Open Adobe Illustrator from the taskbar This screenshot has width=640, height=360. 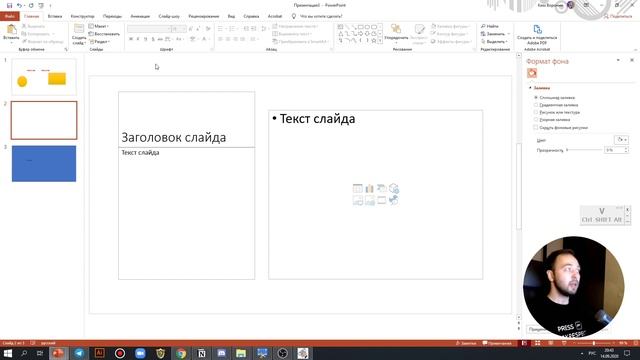(x=99, y=353)
